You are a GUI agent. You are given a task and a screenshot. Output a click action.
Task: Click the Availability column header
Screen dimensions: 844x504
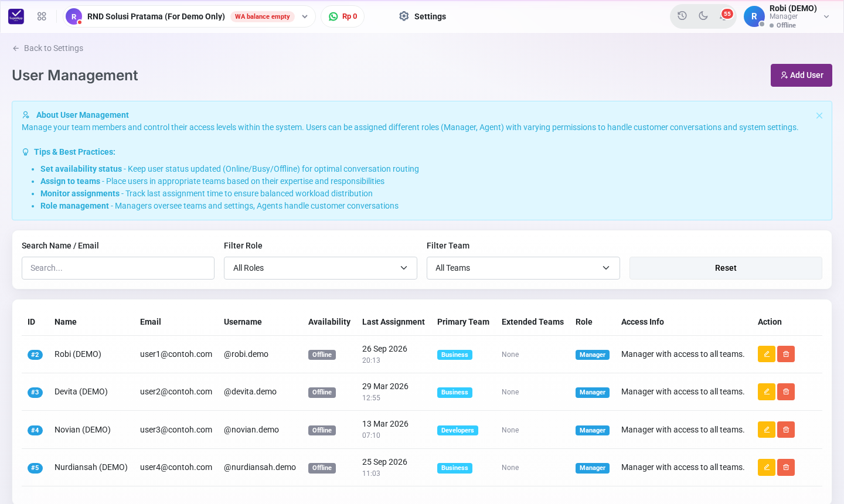pyautogui.click(x=329, y=322)
